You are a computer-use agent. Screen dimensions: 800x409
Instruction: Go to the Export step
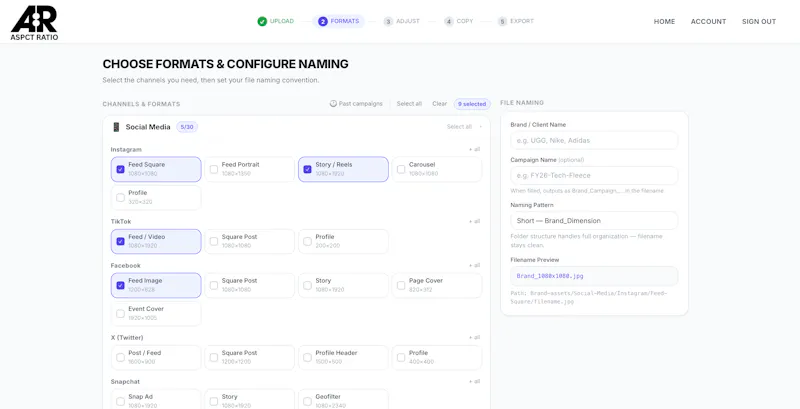516,21
